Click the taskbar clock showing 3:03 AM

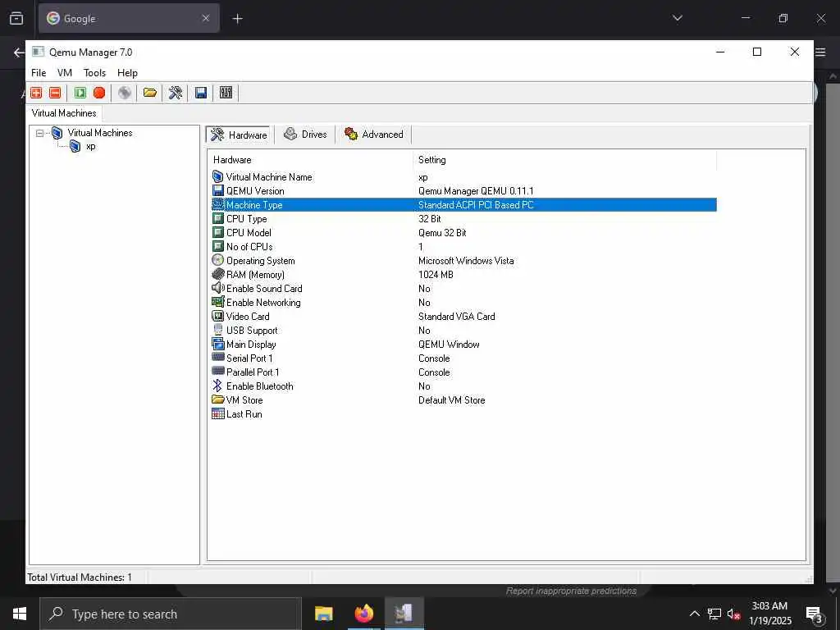(x=769, y=614)
